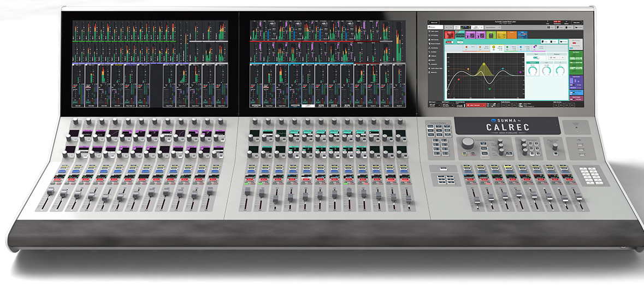Open Buses & Outputs in the sidebar
Image resolution: width=644 pixels, height=288 pixels.
[x=434, y=44]
